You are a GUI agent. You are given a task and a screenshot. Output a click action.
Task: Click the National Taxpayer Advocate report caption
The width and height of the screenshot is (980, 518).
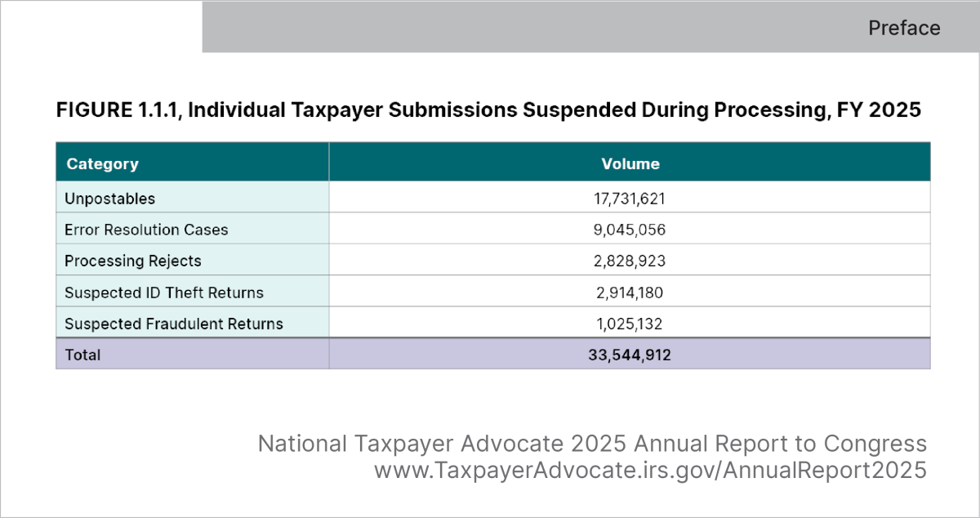pos(592,444)
